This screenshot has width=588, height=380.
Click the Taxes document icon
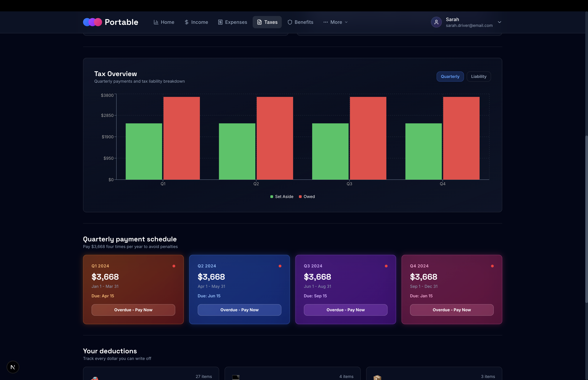tap(259, 22)
